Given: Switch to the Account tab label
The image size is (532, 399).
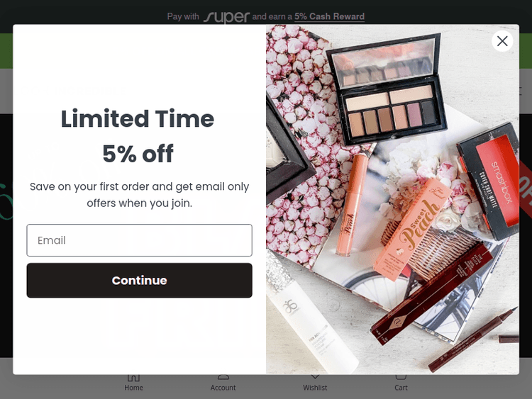Looking at the screenshot, I should coord(223,388).
